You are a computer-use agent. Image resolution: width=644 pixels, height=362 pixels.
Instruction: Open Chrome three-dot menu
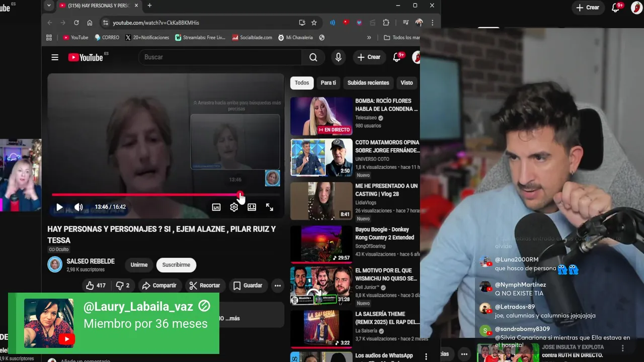pyautogui.click(x=432, y=23)
